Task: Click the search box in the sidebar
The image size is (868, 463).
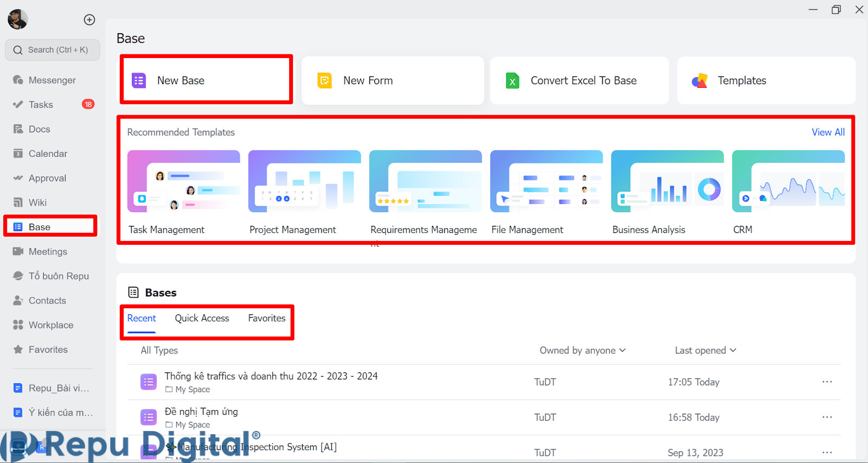Action: [53, 50]
